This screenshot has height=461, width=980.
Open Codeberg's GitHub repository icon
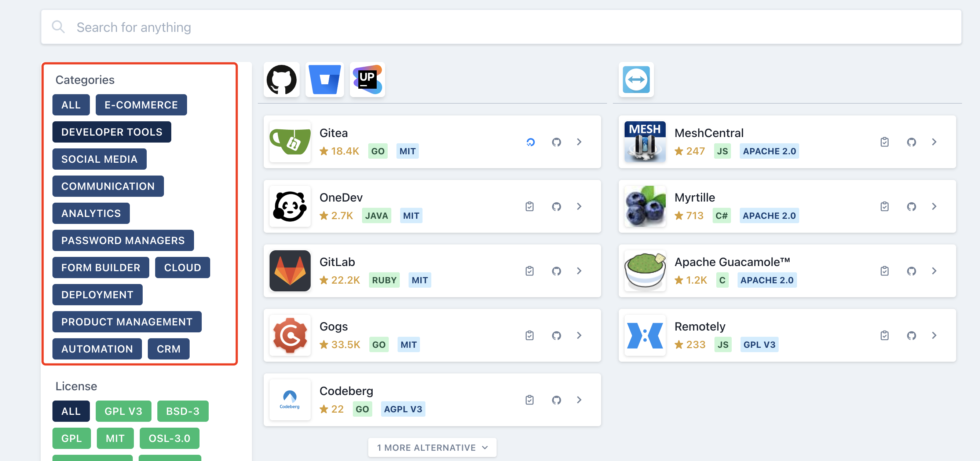point(557,400)
